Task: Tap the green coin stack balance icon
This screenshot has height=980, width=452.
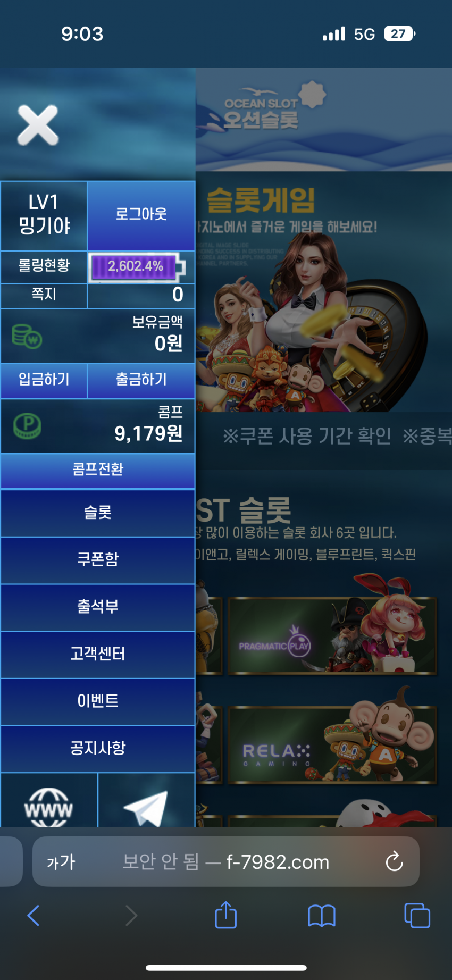Action: [x=27, y=337]
